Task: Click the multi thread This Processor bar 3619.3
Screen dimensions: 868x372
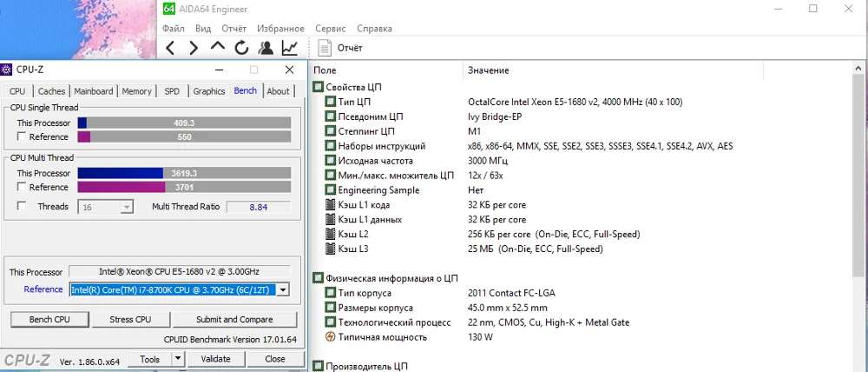Action: [184, 173]
